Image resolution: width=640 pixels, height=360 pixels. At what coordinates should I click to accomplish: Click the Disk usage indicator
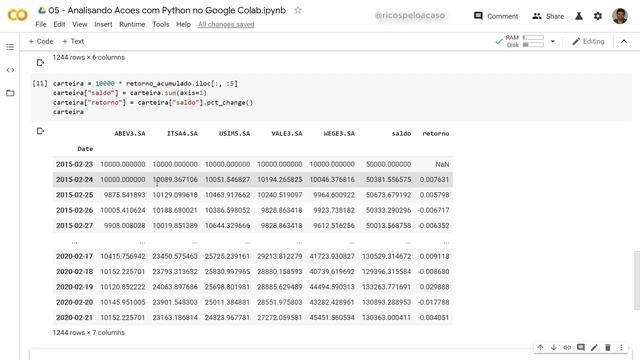pos(525,44)
